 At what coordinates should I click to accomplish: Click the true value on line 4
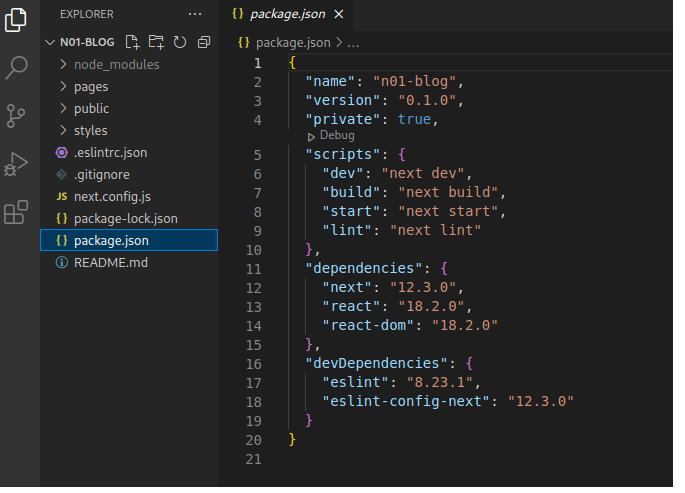(x=414, y=119)
